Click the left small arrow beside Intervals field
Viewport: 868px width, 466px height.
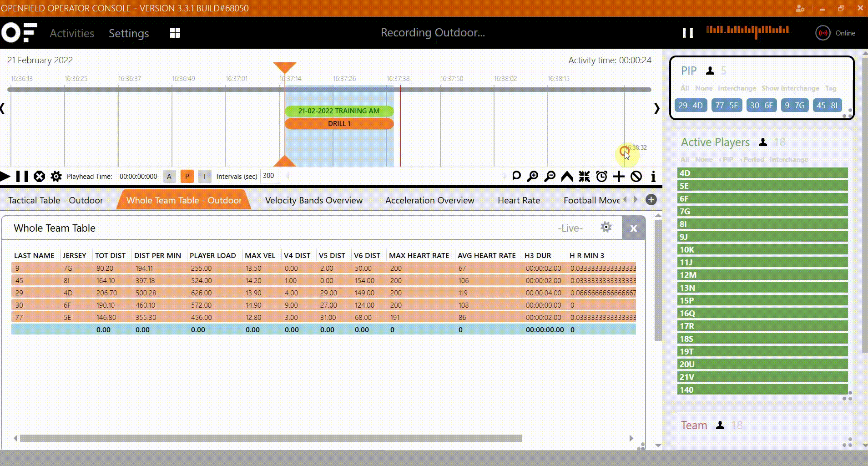[287, 176]
